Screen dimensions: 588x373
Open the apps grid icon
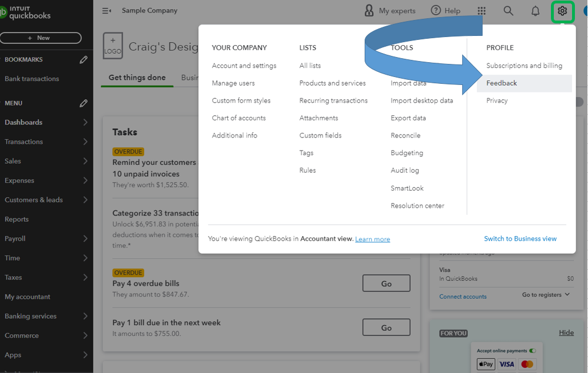[481, 11]
